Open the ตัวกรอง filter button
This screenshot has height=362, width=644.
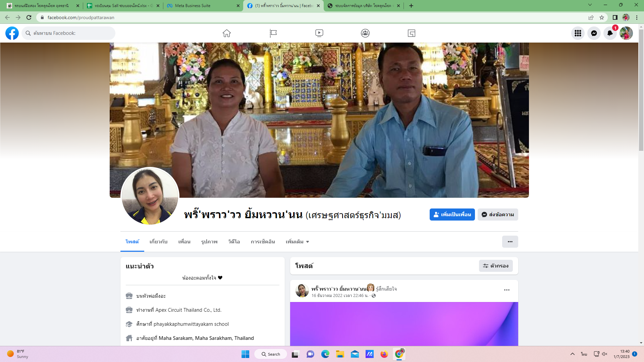point(495,266)
